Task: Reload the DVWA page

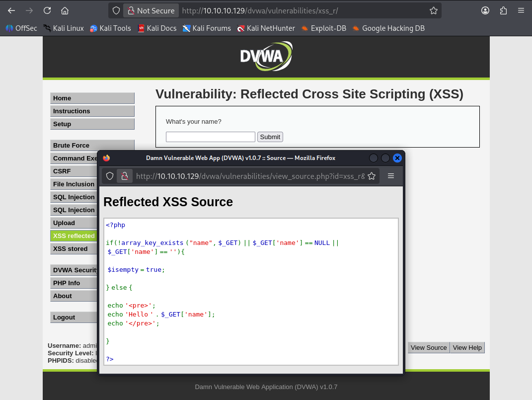Action: pos(47,10)
